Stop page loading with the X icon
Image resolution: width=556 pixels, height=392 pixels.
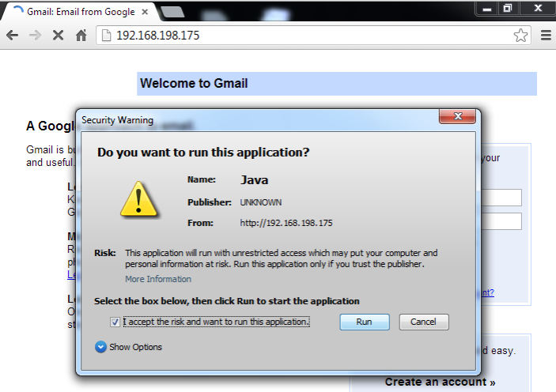(58, 35)
